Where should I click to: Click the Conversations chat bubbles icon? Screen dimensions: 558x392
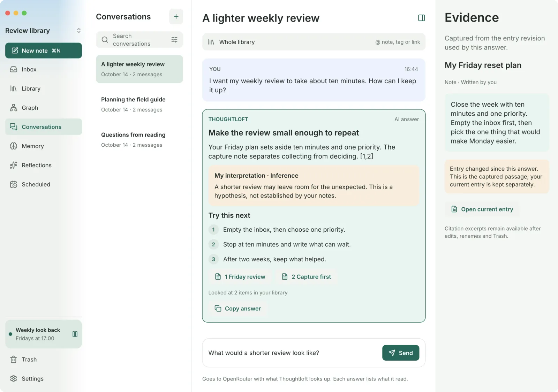point(14,127)
